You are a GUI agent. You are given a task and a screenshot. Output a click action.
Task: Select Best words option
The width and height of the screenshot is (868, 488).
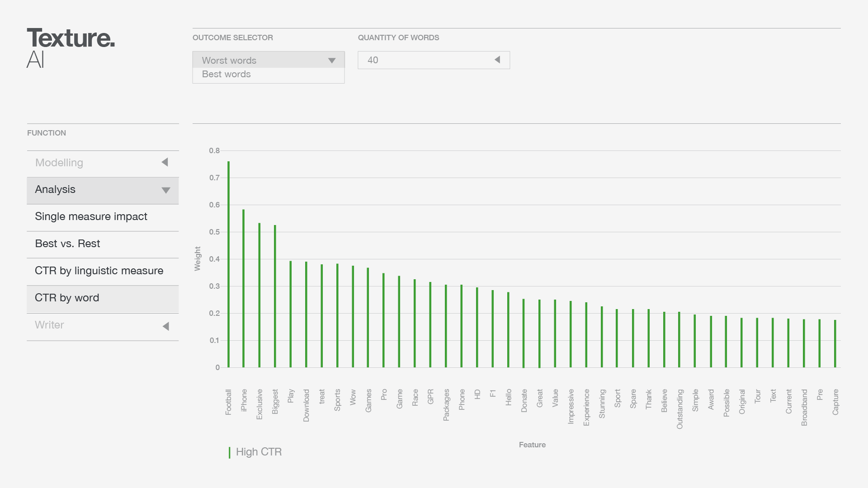coord(226,74)
